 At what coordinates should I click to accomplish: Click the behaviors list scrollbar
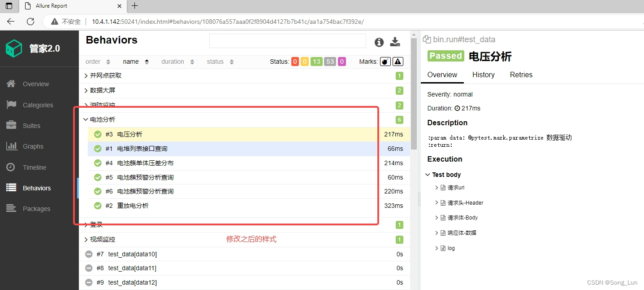pos(413,94)
